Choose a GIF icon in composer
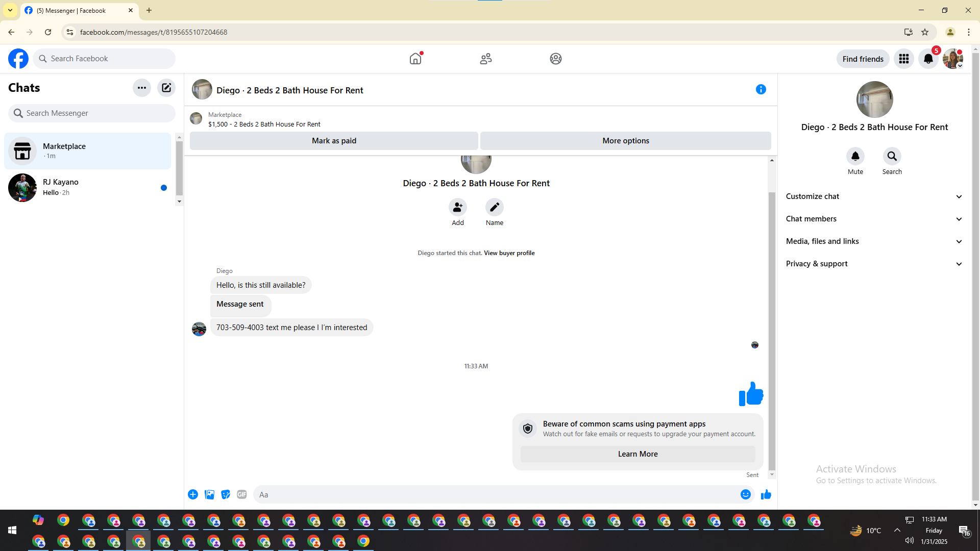The height and width of the screenshot is (551, 980). coord(242,494)
